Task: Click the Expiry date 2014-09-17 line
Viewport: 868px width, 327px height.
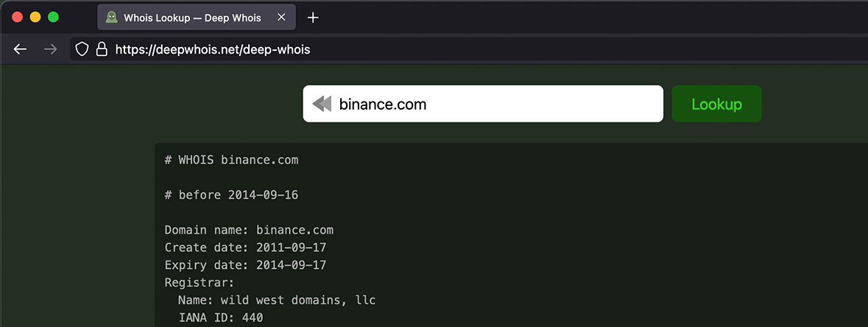Action: (x=245, y=265)
